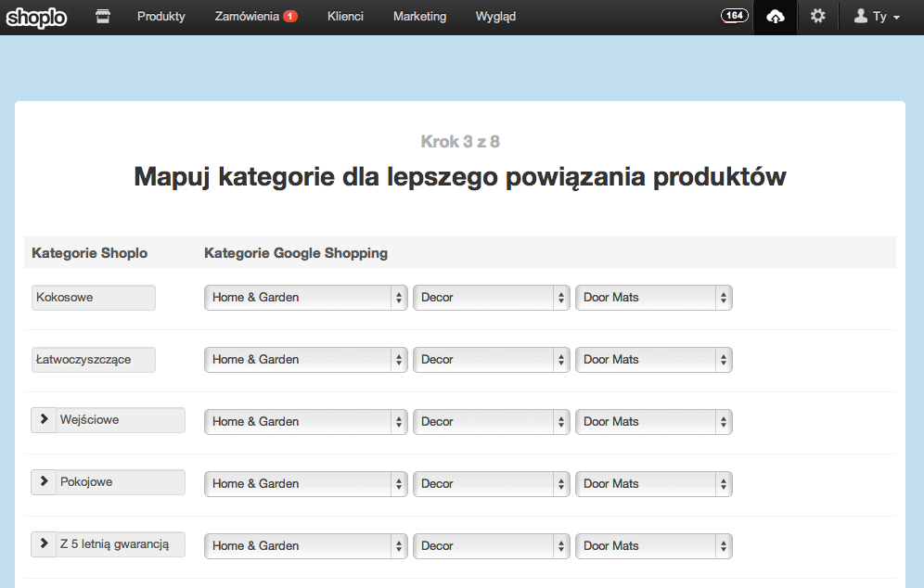
Task: Click the Kokosowe category field
Action: (x=94, y=298)
